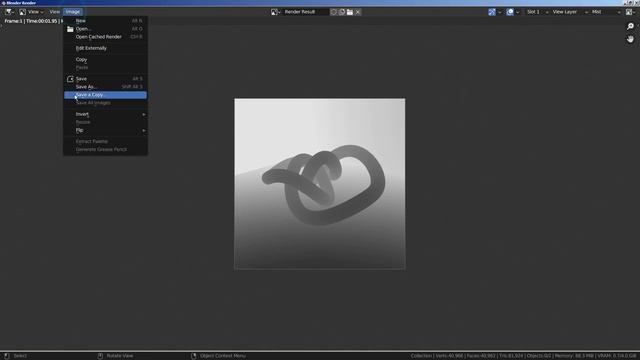Click mouse icon beside Rotate View
The width and height of the screenshot is (640, 360).
point(100,356)
